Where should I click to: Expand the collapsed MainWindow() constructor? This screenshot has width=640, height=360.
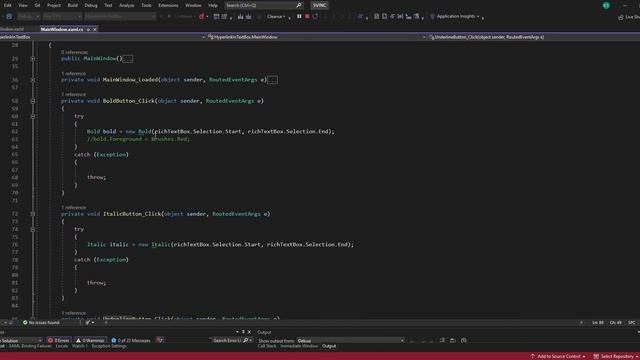pos(33,59)
